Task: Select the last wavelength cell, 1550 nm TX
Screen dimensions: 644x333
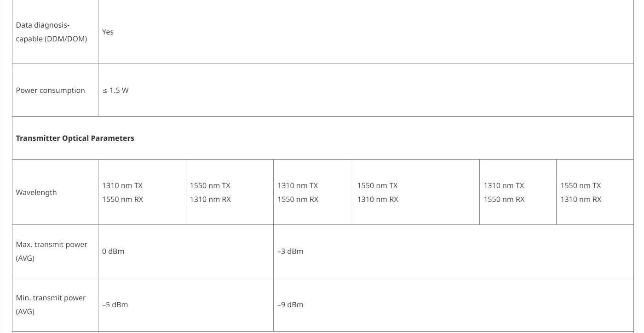Action: [x=581, y=193]
